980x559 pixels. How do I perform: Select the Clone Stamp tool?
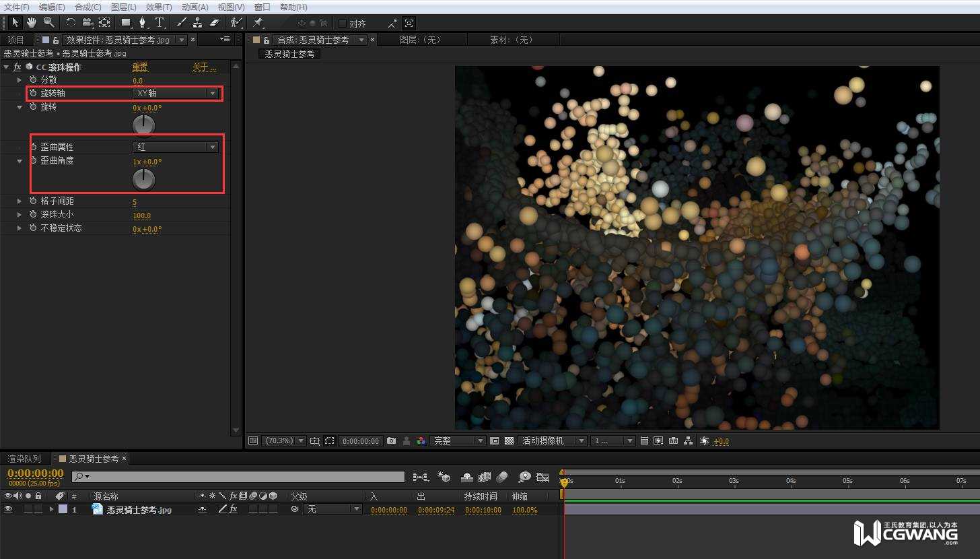click(197, 22)
